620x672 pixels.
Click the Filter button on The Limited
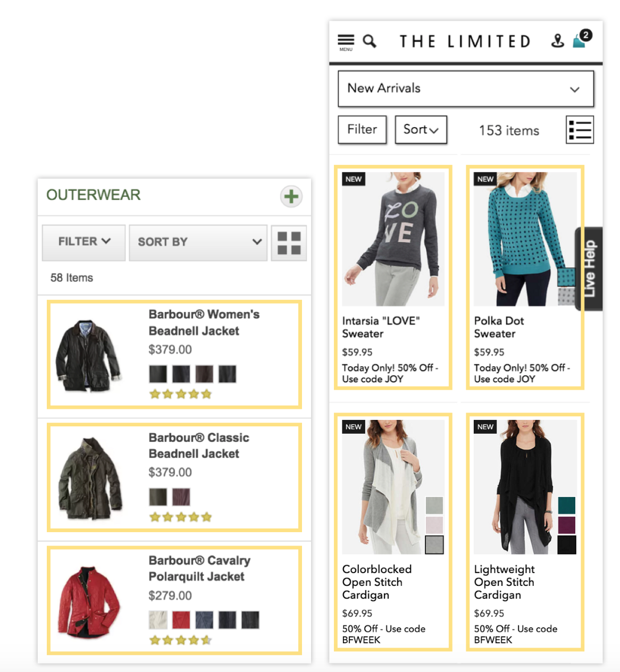[362, 130]
